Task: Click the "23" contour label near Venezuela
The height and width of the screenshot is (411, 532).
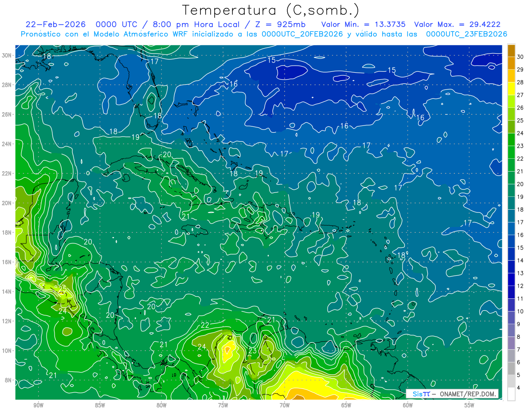Action: [252, 351]
